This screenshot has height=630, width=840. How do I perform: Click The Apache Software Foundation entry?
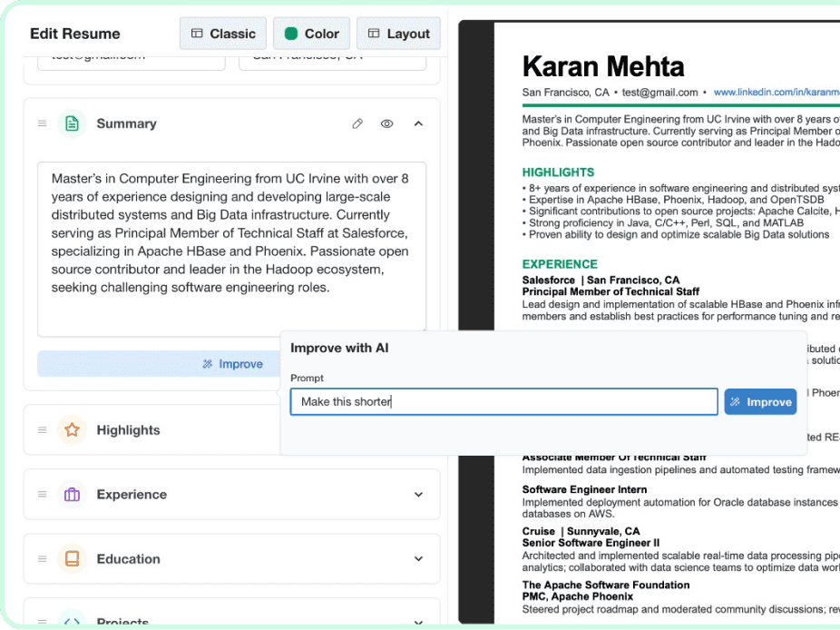pos(606,585)
